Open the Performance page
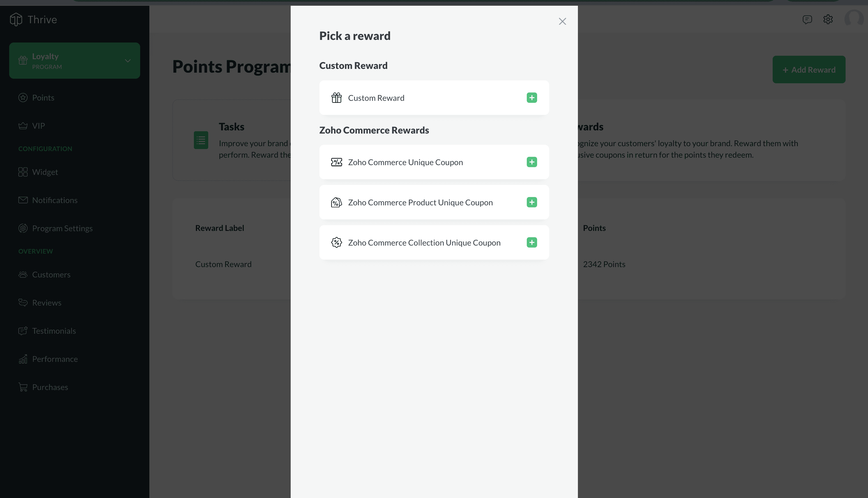Screen dimensions: 868x498 (x=55, y=359)
